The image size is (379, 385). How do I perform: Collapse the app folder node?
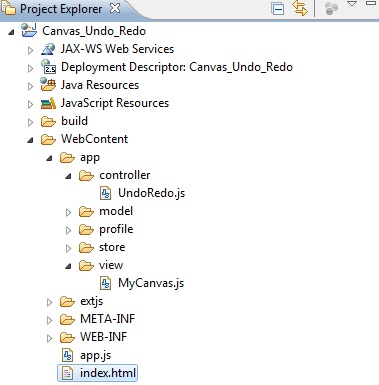pyautogui.click(x=49, y=158)
